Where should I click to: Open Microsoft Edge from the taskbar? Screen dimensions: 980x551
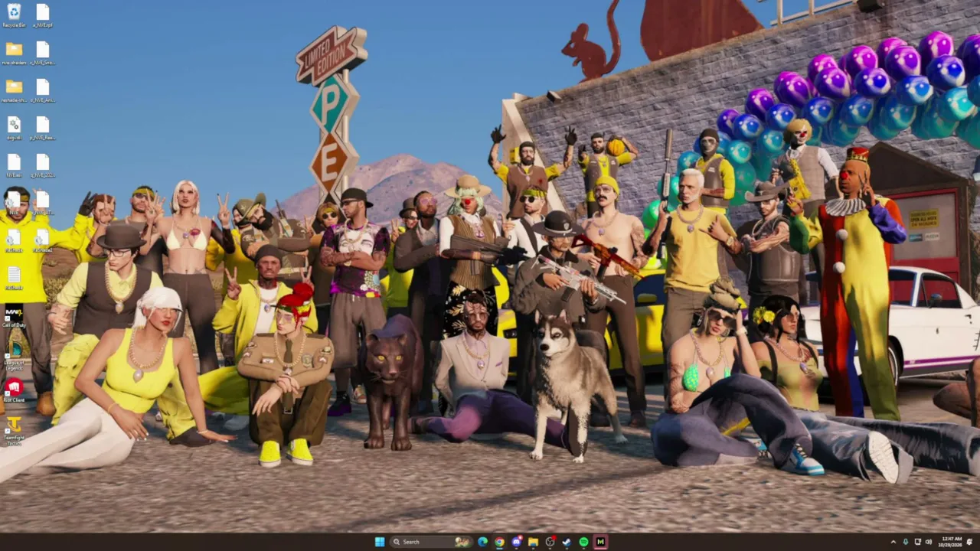pyautogui.click(x=482, y=542)
